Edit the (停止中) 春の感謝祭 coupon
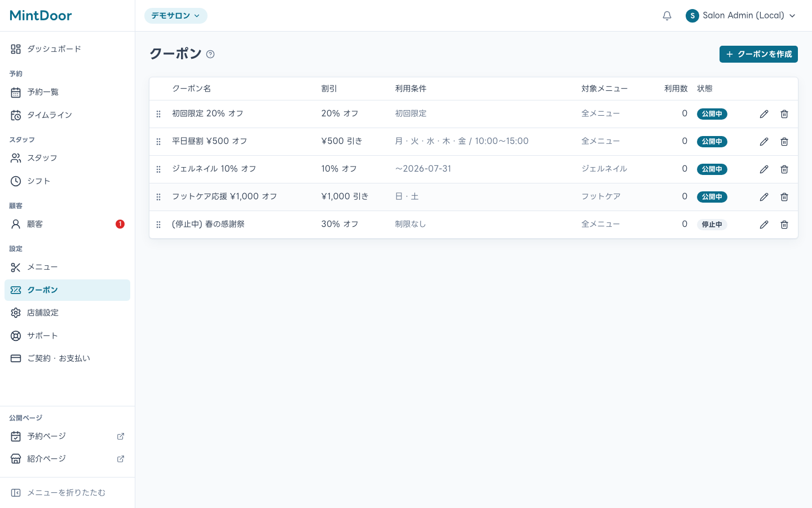This screenshot has width=812, height=508. tap(764, 225)
